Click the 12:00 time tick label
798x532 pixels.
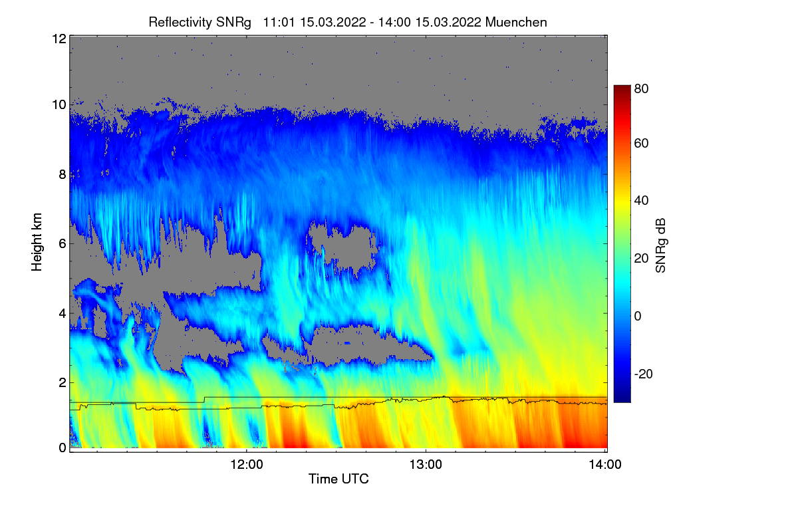click(x=247, y=464)
